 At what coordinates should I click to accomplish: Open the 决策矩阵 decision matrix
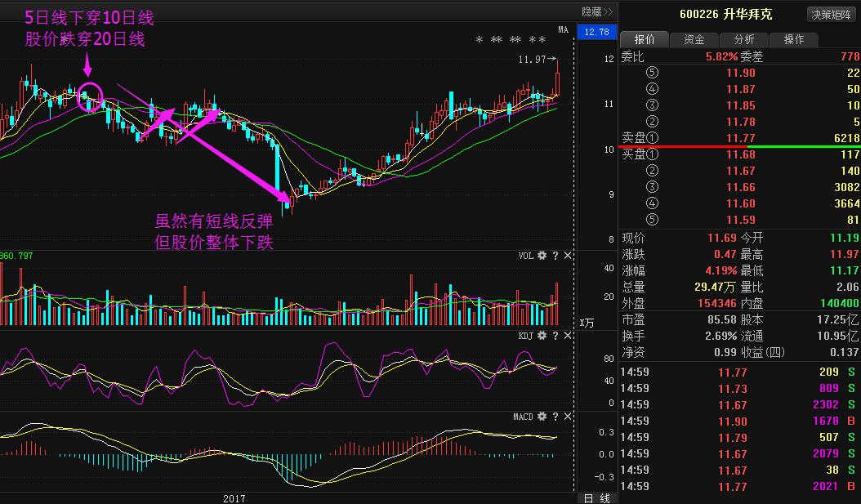tap(830, 14)
